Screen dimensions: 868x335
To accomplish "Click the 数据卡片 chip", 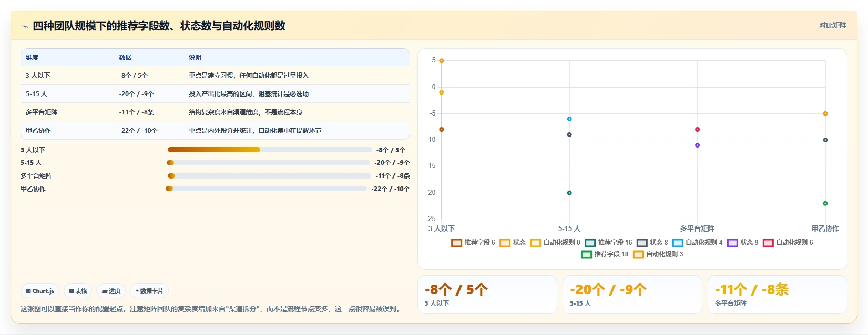I will point(149,291).
